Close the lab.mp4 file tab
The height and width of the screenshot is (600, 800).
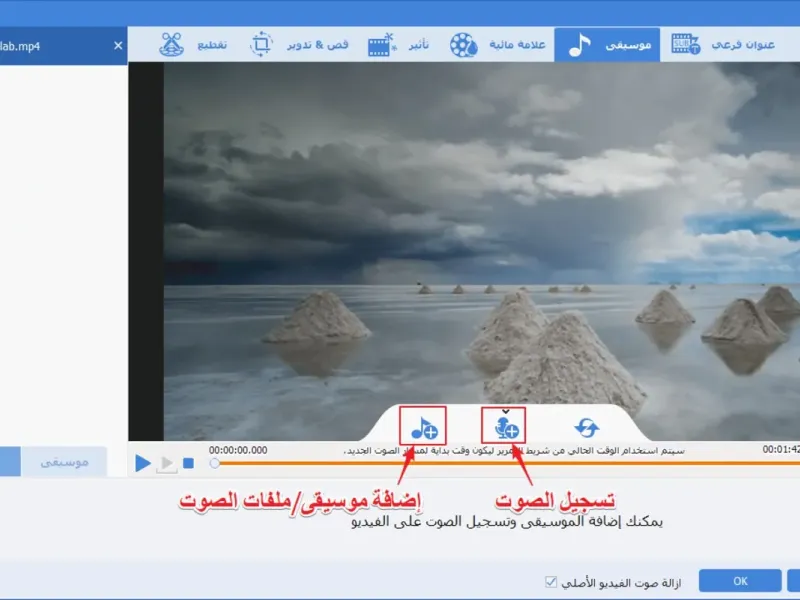pos(118,46)
